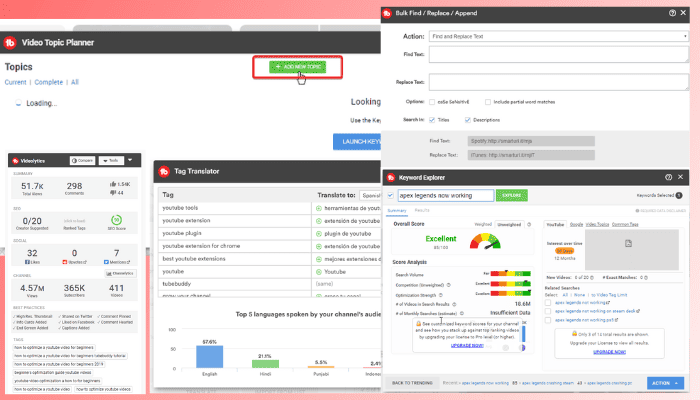Open the Tools dropdown in Videolytics

tap(111, 160)
